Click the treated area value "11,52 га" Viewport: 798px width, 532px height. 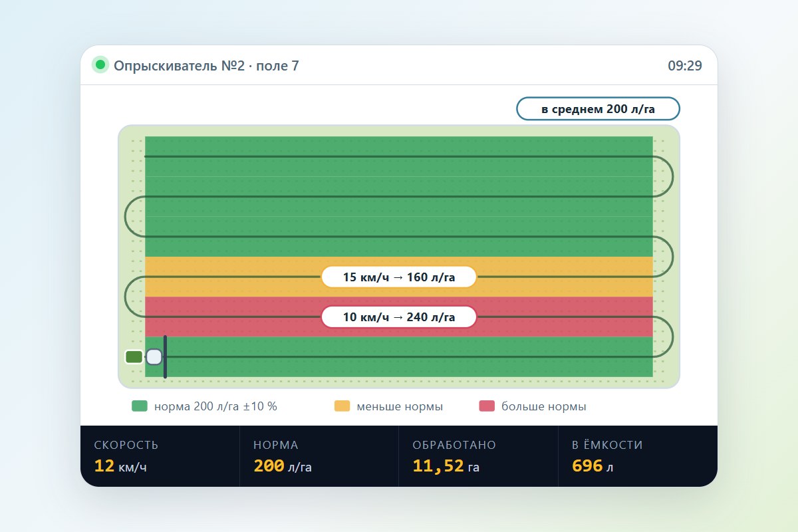point(446,466)
